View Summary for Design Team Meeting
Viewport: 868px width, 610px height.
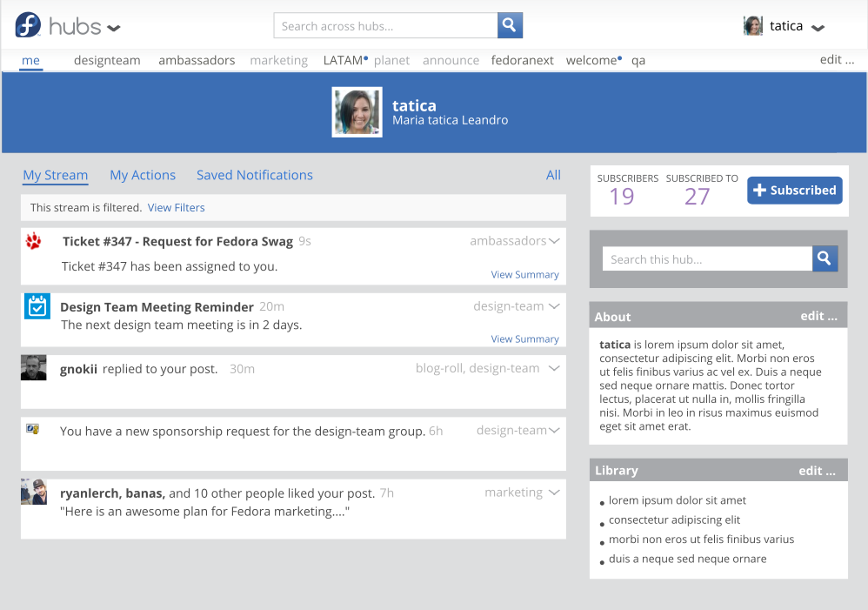pos(524,339)
